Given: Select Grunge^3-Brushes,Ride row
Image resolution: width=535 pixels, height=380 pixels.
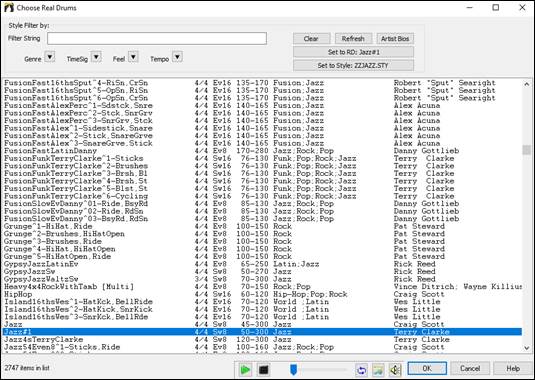Looking at the screenshot, I should click(x=262, y=241).
